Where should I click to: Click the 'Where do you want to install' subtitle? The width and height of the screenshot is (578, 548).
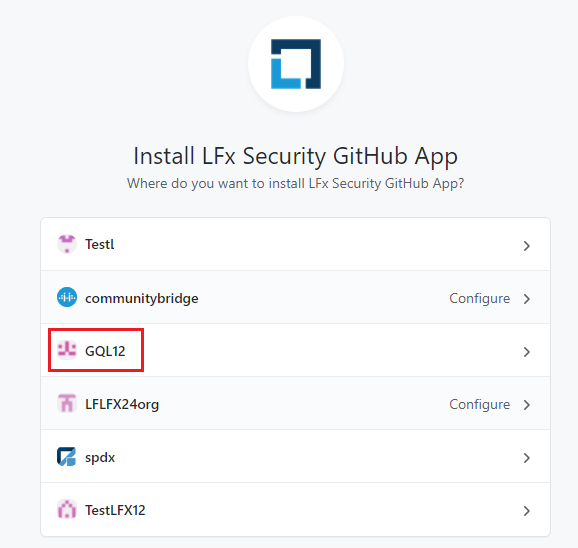[295, 183]
